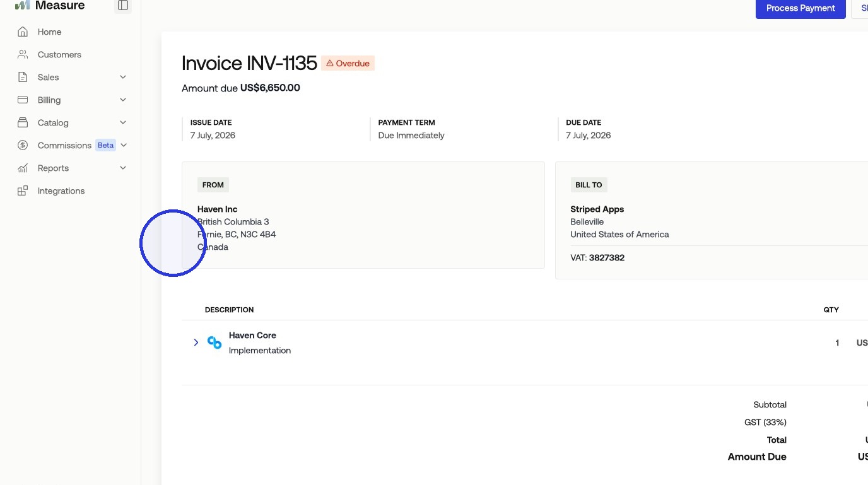Click the Sales document icon
868x485 pixels.
click(23, 77)
